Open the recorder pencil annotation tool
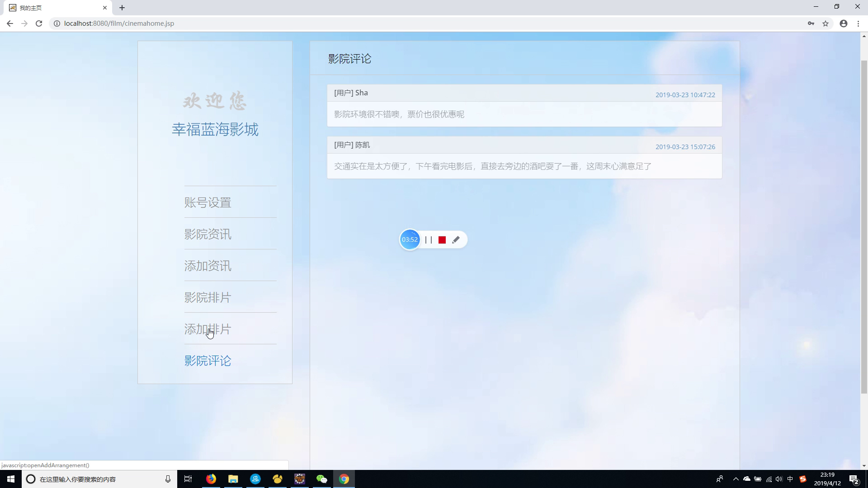The height and width of the screenshot is (488, 868). (x=456, y=240)
